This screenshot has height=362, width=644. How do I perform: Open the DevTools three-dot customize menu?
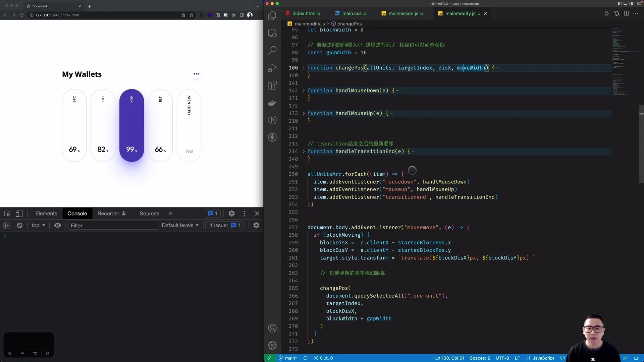point(244,214)
